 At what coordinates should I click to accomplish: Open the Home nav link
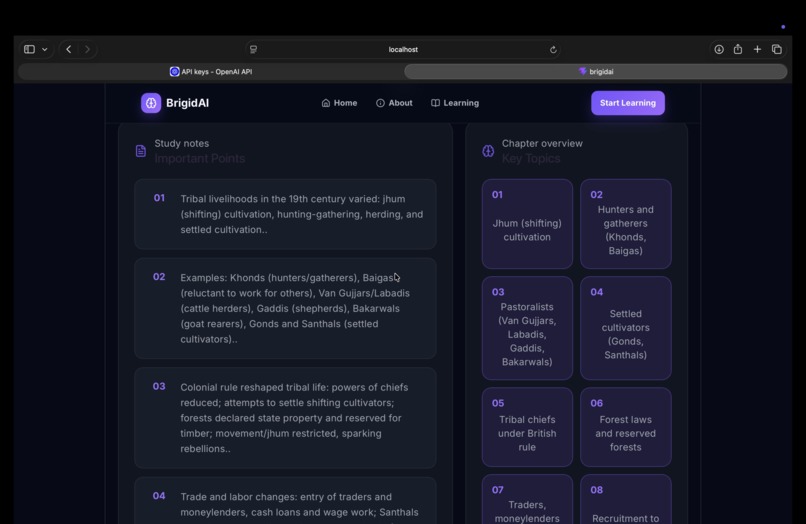pos(339,103)
